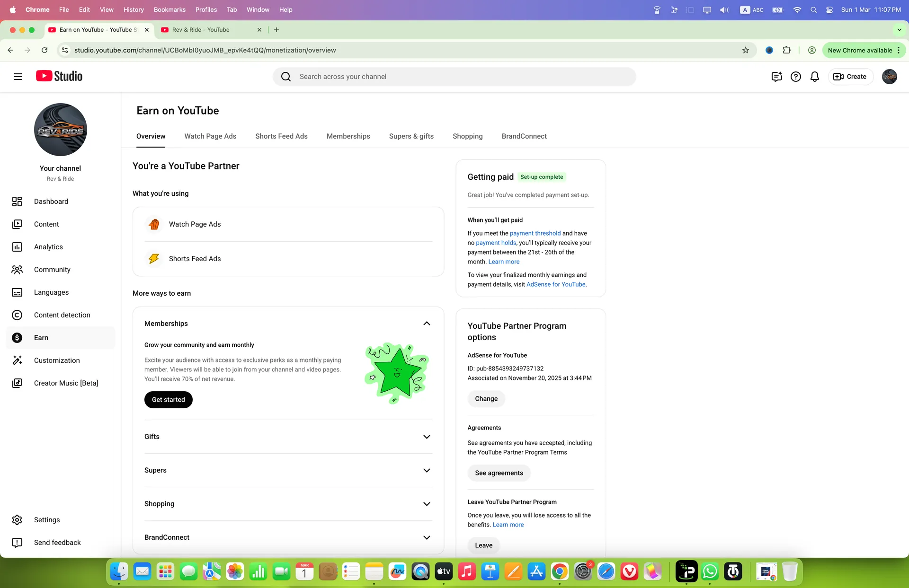Click the Send feedback icon
The height and width of the screenshot is (588, 909).
click(x=17, y=543)
